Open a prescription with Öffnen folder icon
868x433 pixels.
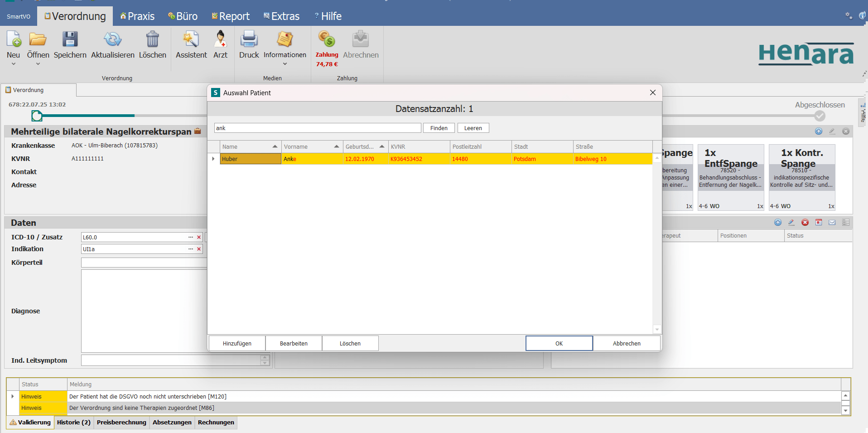coord(38,39)
